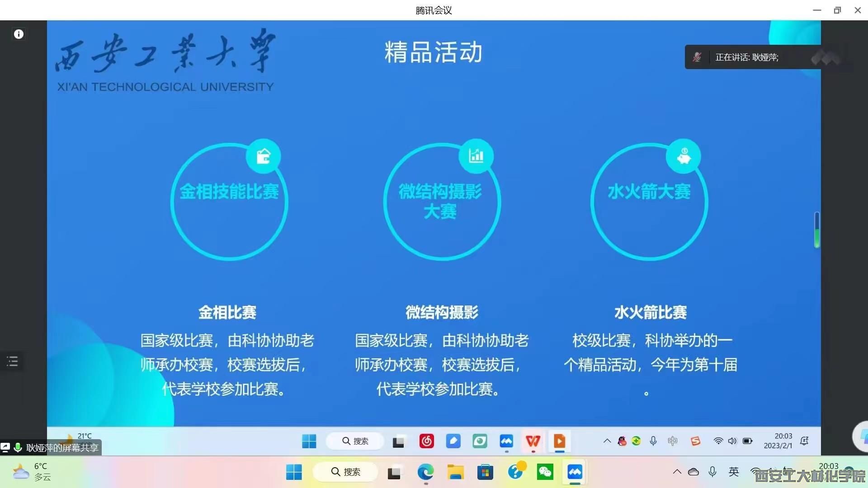The width and height of the screenshot is (868, 488).
Task: Open Microsoft Store from the taskbar
Action: [x=485, y=472]
